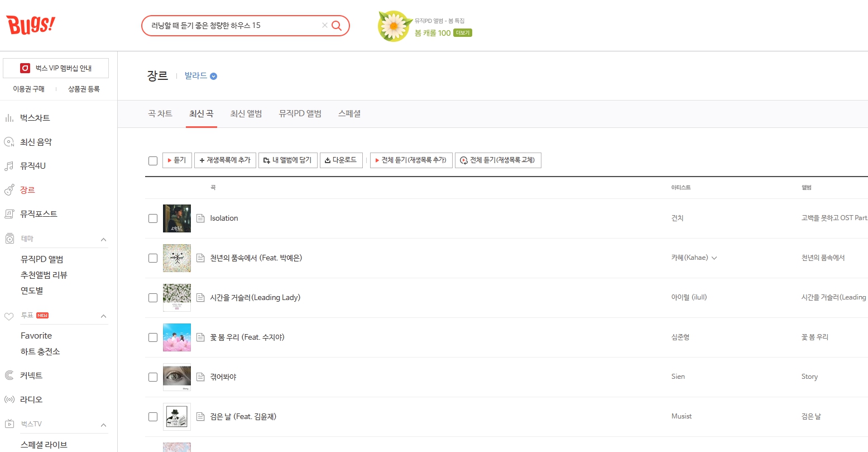
Task: Click the 벅스TV sidebar icon
Action: 9,424
